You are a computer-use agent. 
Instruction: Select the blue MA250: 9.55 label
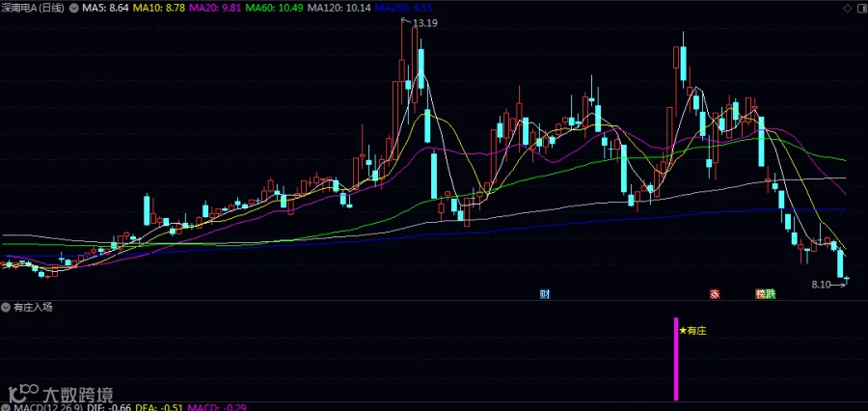pyautogui.click(x=403, y=9)
